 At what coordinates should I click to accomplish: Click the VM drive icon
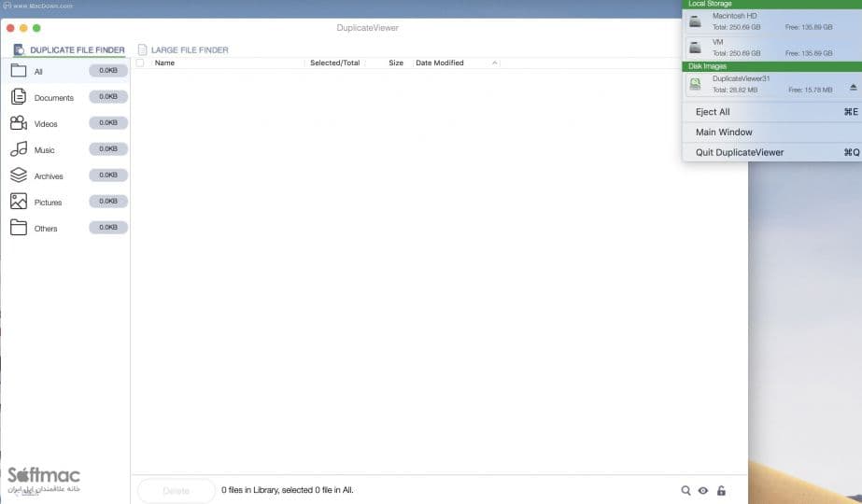[x=696, y=48]
